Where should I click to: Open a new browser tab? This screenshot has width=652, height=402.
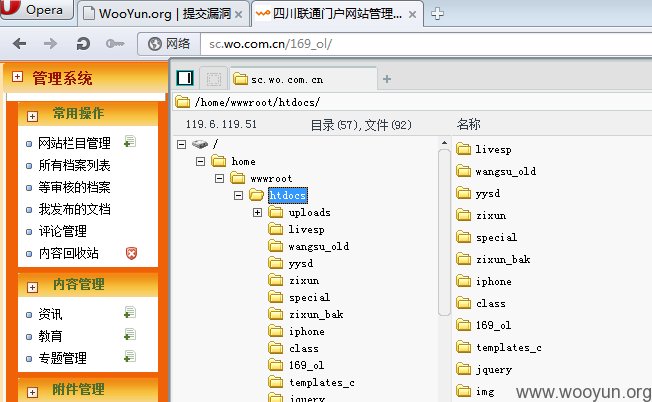437,14
